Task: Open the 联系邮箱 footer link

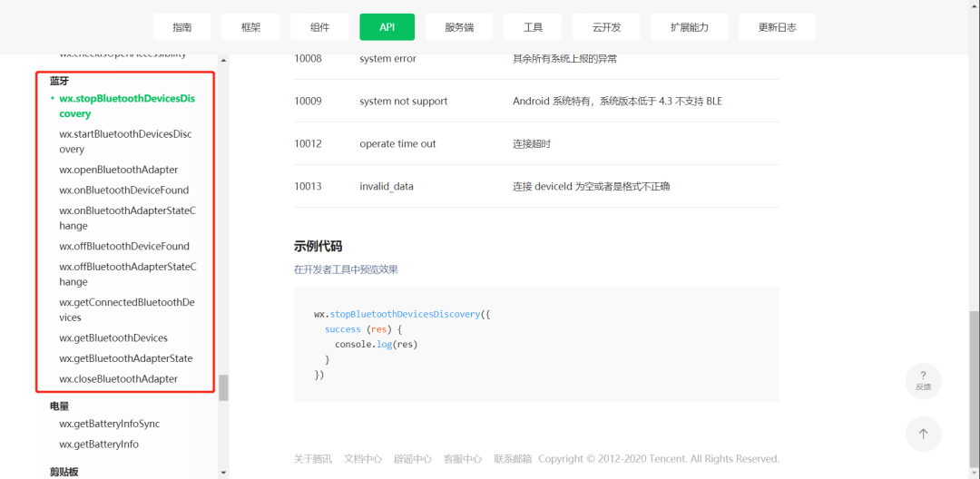Action: click(513, 458)
